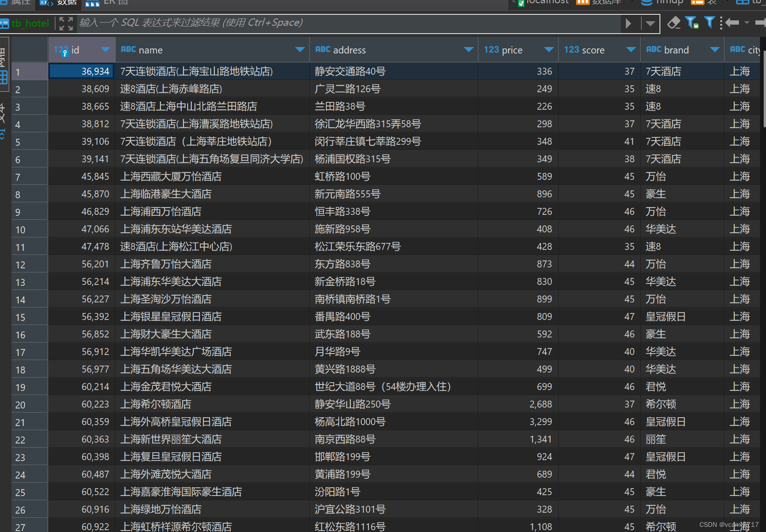This screenshot has height=532, width=766.
Task: Select id cell 60,916
Action: (82, 509)
